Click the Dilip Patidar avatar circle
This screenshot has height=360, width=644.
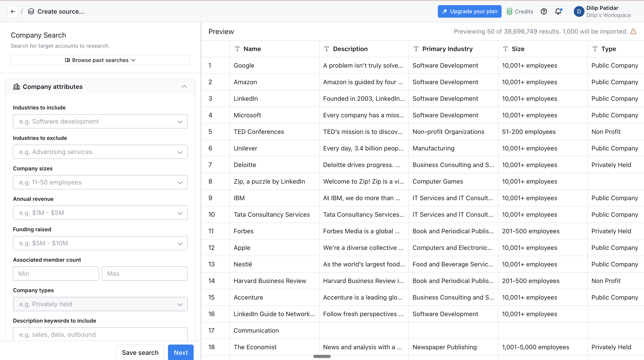pyautogui.click(x=578, y=11)
